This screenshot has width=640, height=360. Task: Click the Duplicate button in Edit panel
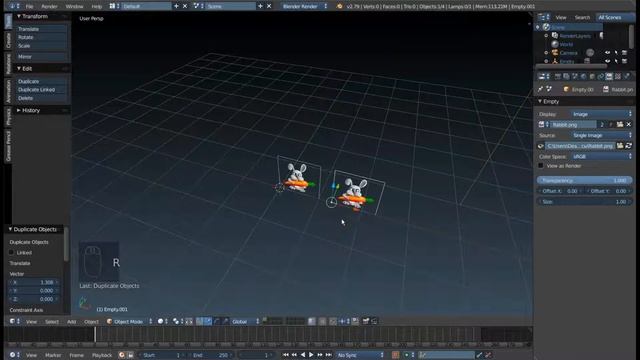click(41, 81)
